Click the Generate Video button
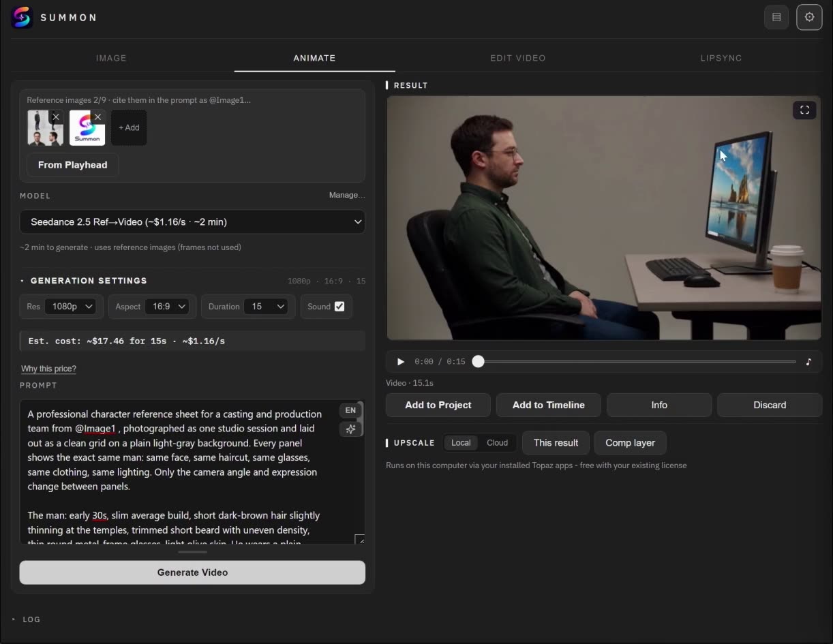 point(192,572)
